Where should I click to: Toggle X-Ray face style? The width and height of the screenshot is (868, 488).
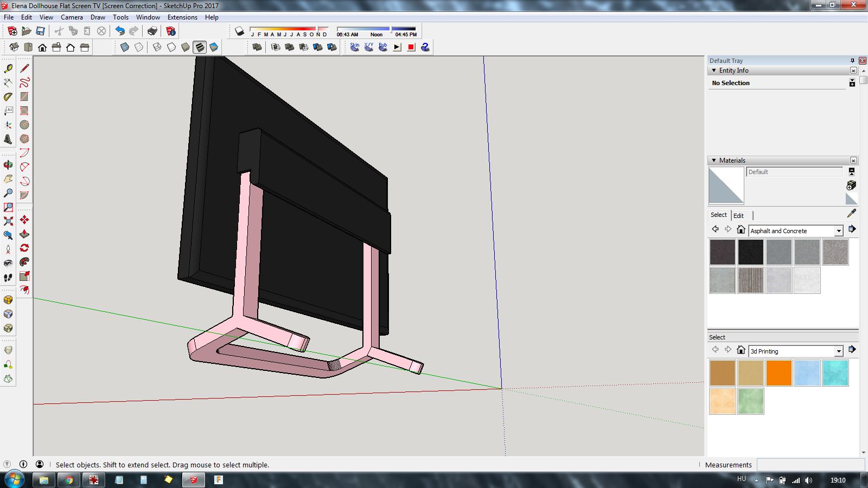pyautogui.click(x=125, y=47)
